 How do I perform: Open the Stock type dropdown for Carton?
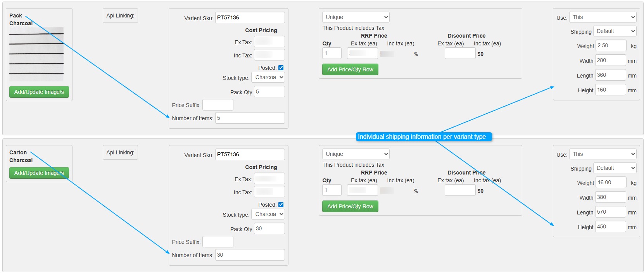tap(268, 214)
